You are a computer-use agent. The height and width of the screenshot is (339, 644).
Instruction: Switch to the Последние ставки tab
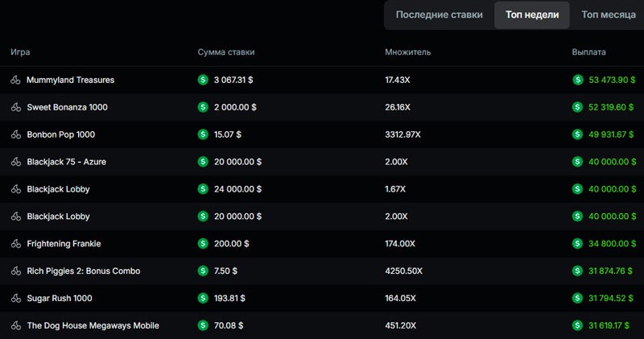[439, 14]
